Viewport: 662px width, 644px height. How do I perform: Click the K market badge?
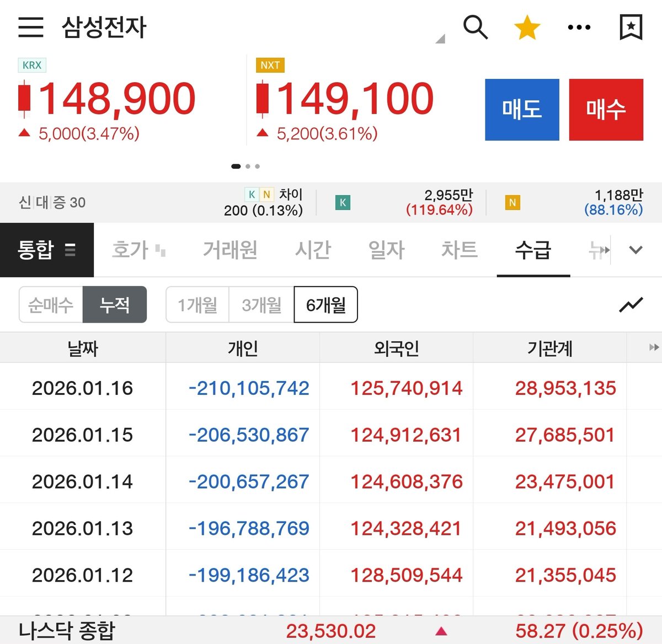[343, 203]
